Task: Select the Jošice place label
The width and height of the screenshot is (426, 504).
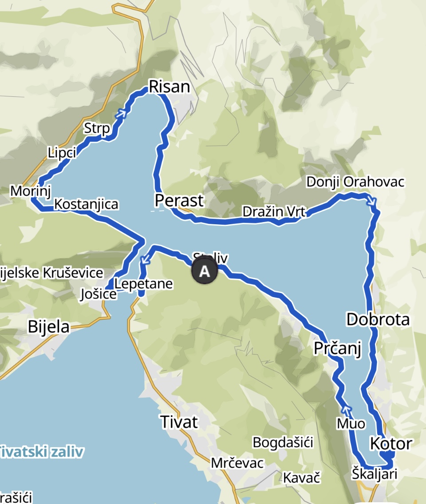Action: pos(99,294)
